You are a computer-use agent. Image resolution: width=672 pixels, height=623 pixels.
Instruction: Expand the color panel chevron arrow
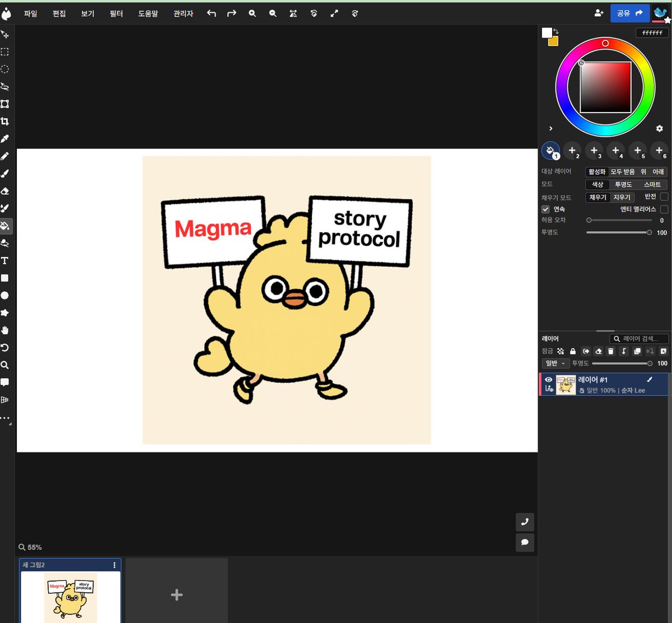[550, 129]
